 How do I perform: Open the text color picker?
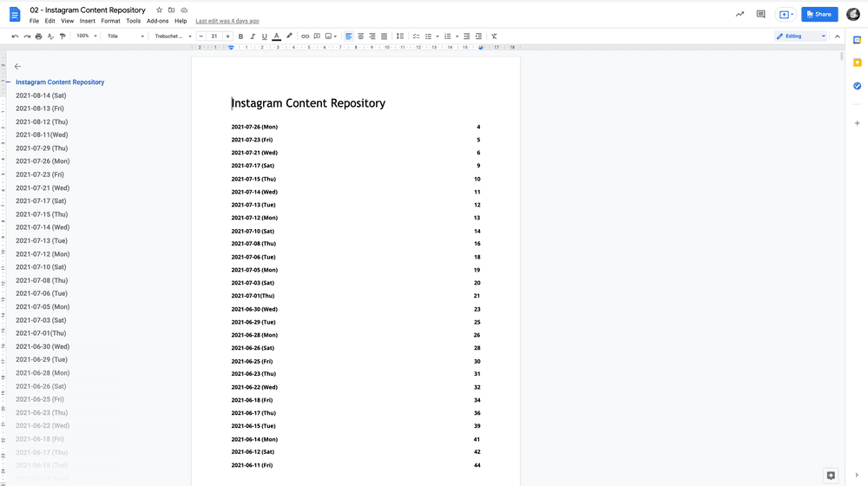(x=277, y=36)
